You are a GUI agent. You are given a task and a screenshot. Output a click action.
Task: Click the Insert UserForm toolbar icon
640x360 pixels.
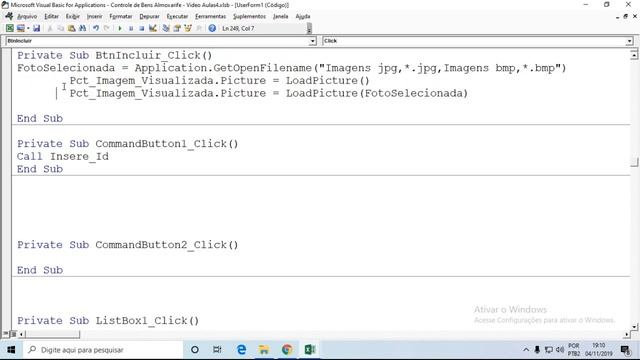[x=20, y=28]
